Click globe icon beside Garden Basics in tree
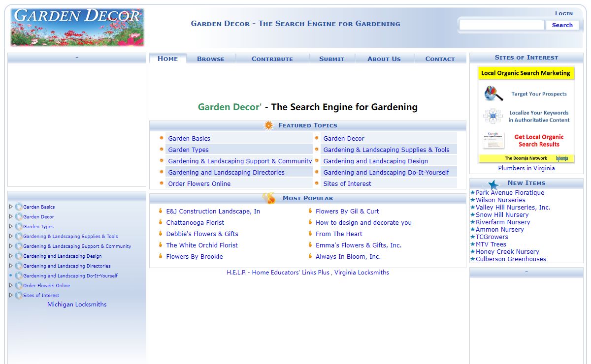The height and width of the screenshot is (364, 591). click(x=19, y=207)
